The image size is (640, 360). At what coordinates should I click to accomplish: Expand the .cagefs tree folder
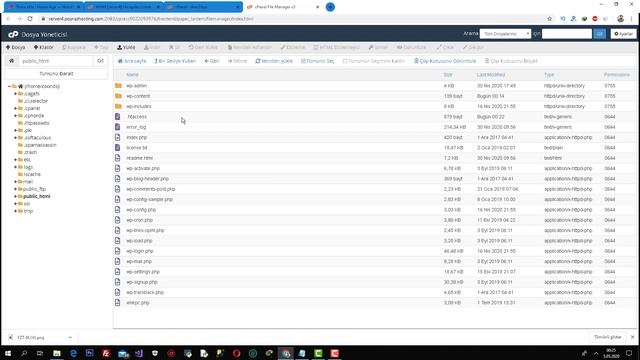[x=16, y=94]
